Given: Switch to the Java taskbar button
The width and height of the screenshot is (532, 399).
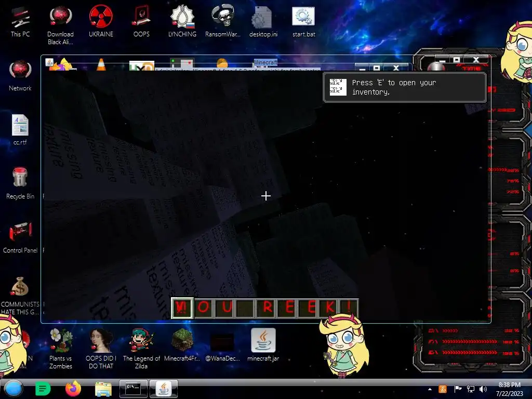Looking at the screenshot, I should tap(164, 389).
